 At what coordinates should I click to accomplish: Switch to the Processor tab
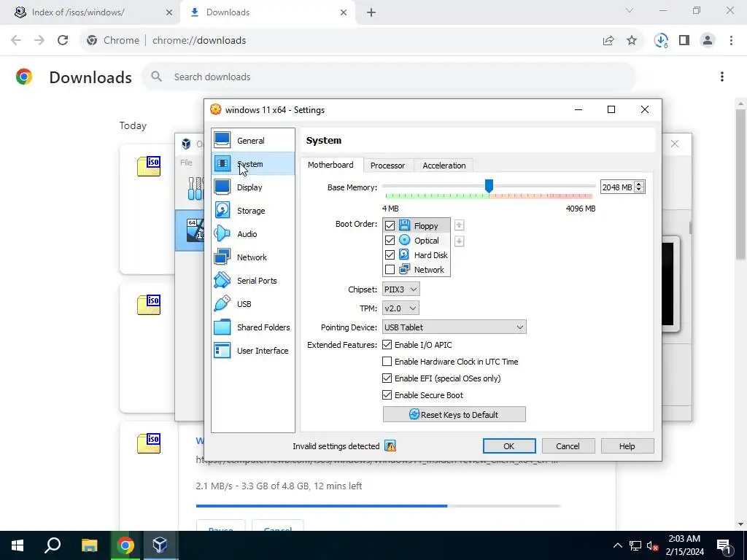point(387,166)
